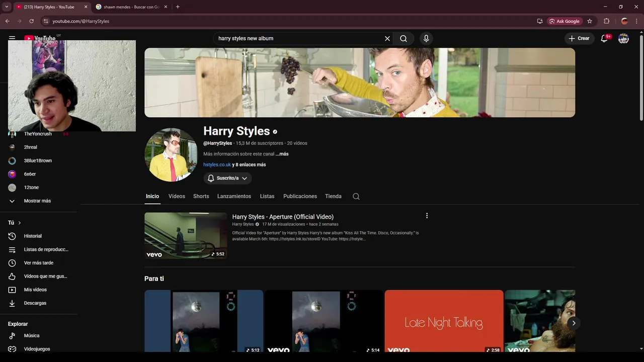This screenshot has height=362, width=644.
Task: Open the Aperture (Official Video) title
Action: point(283,217)
